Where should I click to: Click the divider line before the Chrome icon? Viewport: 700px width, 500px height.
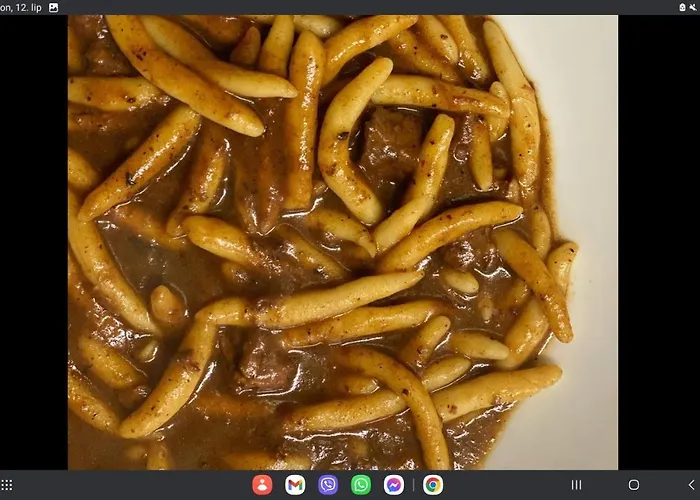coord(414,485)
